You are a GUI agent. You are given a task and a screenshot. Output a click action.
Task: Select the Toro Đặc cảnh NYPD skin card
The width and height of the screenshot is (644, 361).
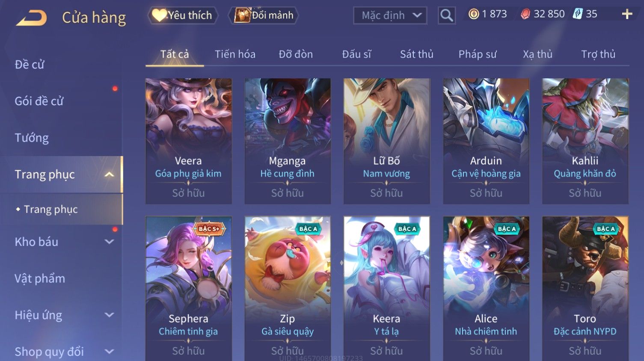585,289
